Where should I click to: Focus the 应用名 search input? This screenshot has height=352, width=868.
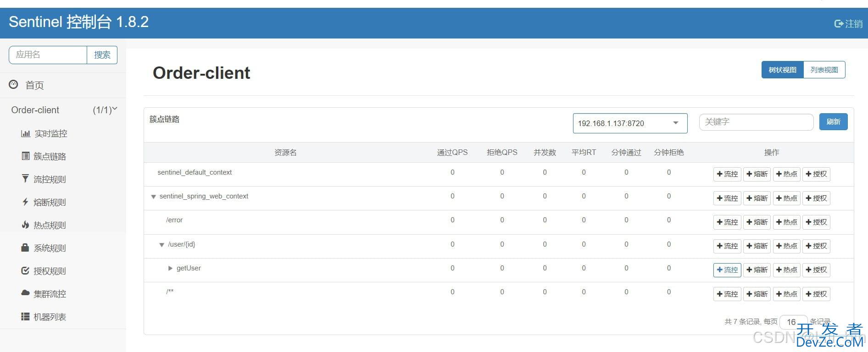coord(48,55)
